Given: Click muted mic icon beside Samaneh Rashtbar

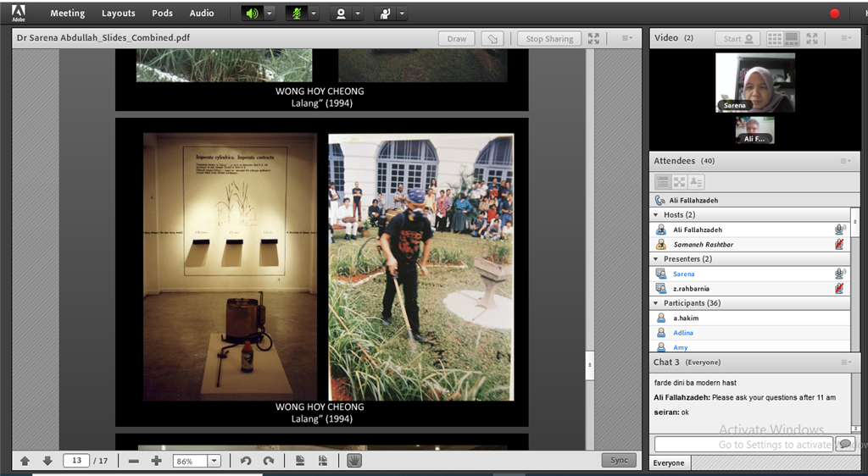Looking at the screenshot, I should coord(840,245).
